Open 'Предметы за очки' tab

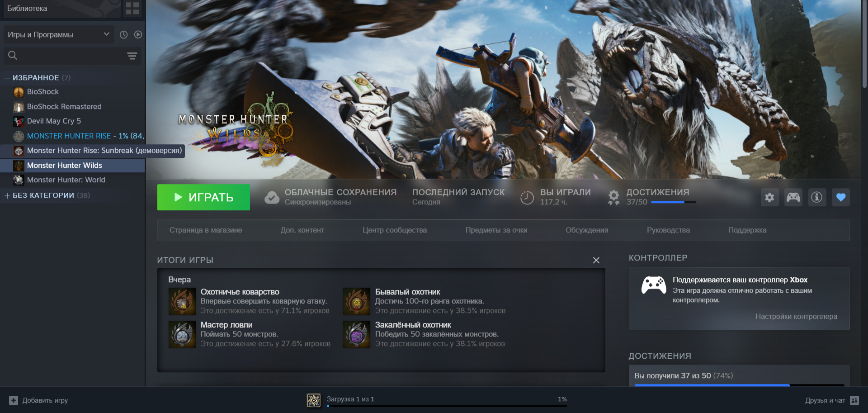coord(496,230)
